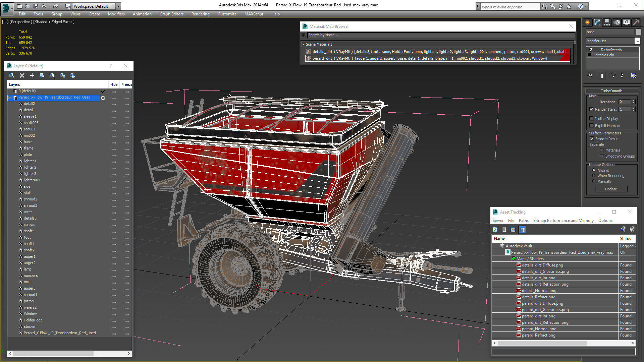
Task: Click the Shaded + Edged Faces viewport label
Action: pos(54,22)
